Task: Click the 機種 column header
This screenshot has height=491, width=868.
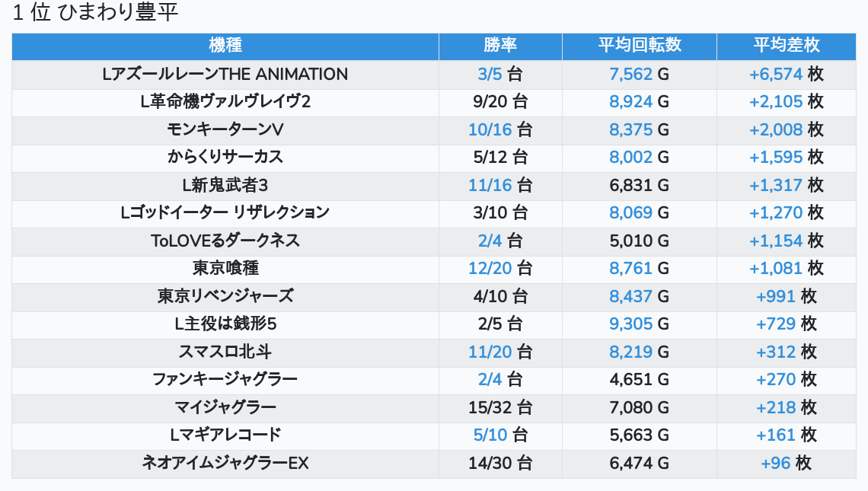Action: 225,46
